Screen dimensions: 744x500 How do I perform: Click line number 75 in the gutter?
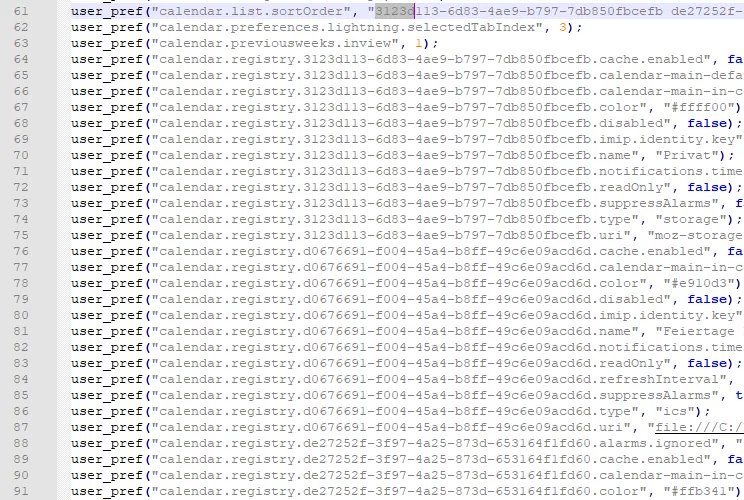tap(21, 236)
